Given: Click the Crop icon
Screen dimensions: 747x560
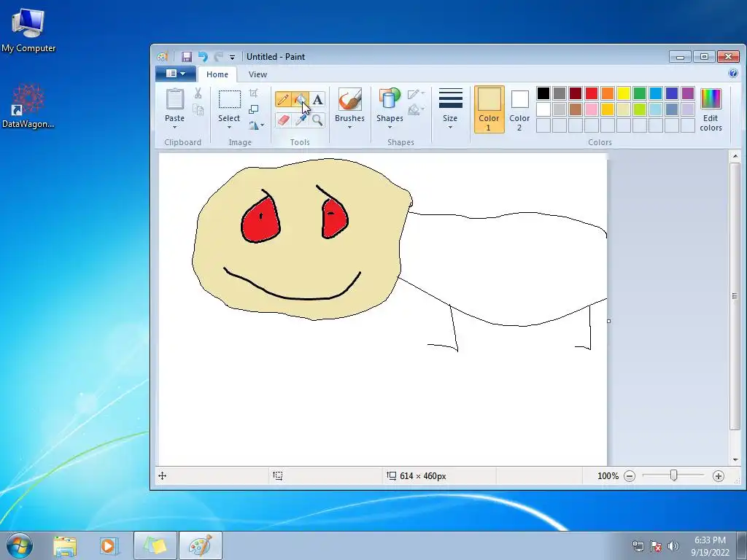Looking at the screenshot, I should (253, 93).
